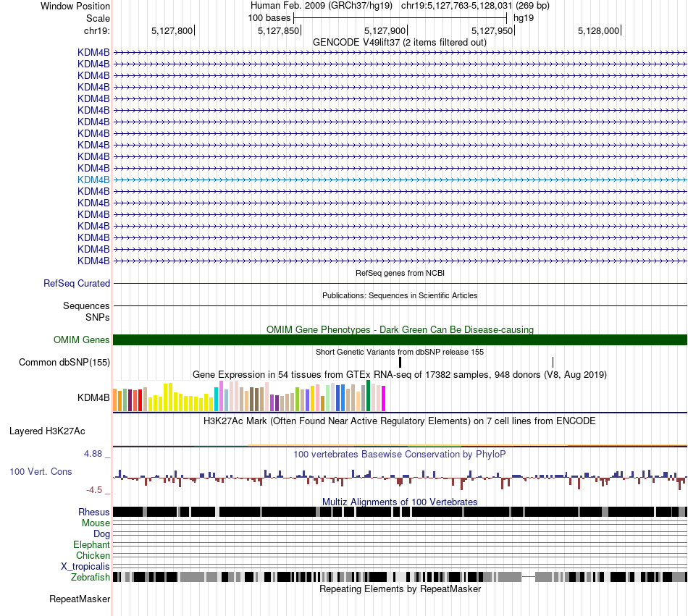This screenshot has height=616, width=688.
Task: Click the Rhesus alignment track bar
Action: (x=400, y=512)
